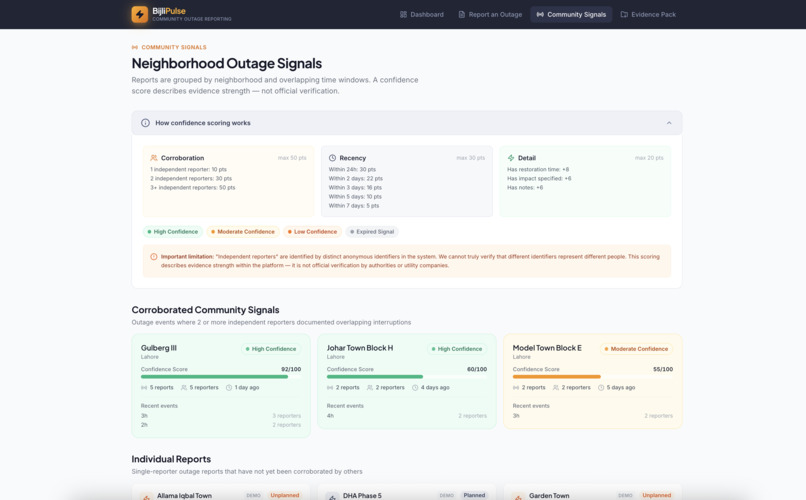The width and height of the screenshot is (806, 500).
Task: Click the clock icon beside 1 day ago
Action: click(x=229, y=387)
